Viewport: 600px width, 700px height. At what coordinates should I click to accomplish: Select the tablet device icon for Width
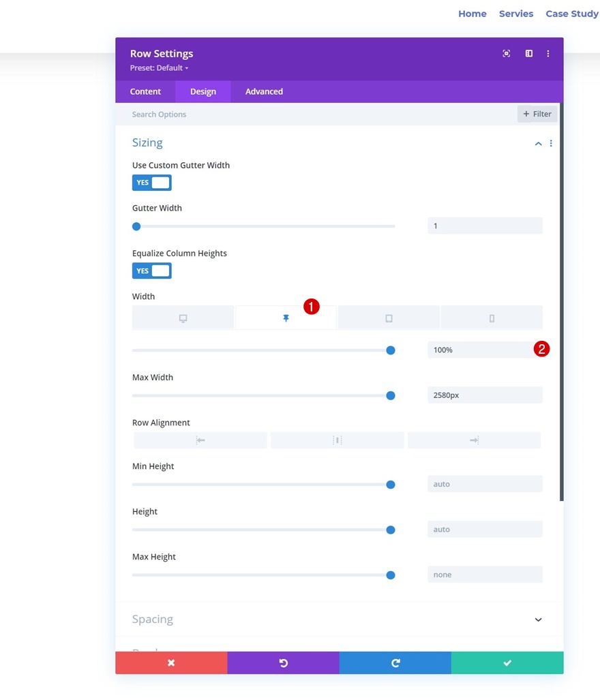click(x=389, y=318)
